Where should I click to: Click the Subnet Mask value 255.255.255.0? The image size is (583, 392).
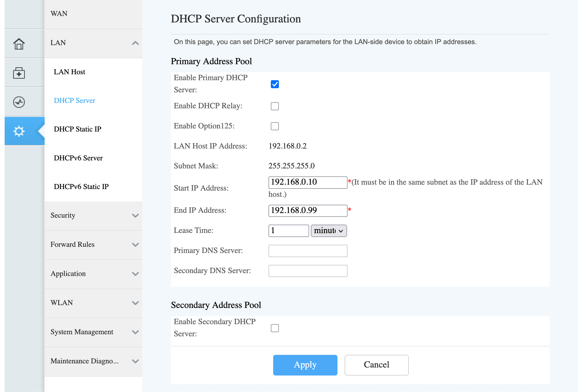(x=291, y=166)
